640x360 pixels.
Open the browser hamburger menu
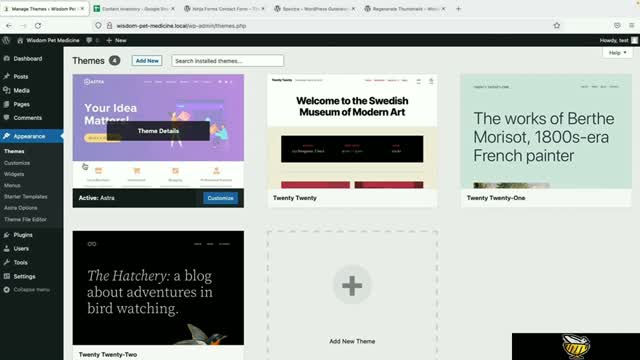[631, 25]
